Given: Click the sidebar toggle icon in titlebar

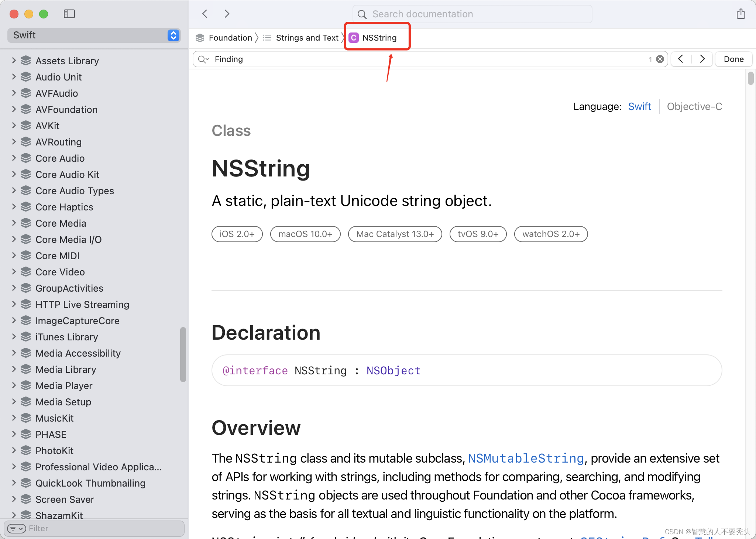Looking at the screenshot, I should tap(69, 14).
